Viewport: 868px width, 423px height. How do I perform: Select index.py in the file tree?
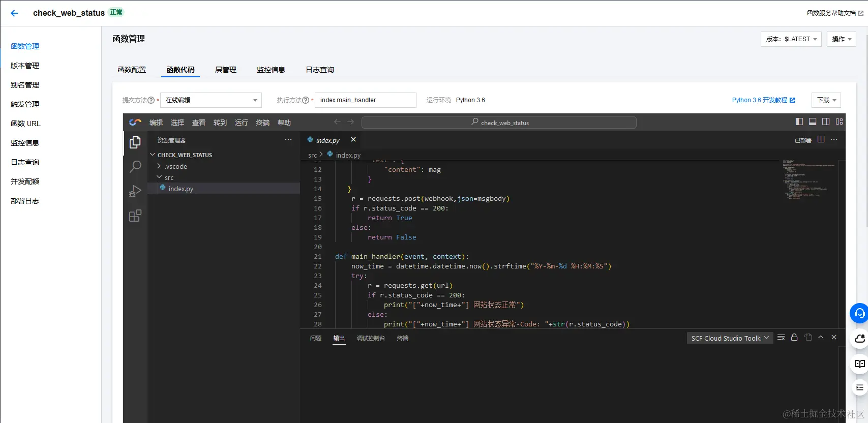181,189
